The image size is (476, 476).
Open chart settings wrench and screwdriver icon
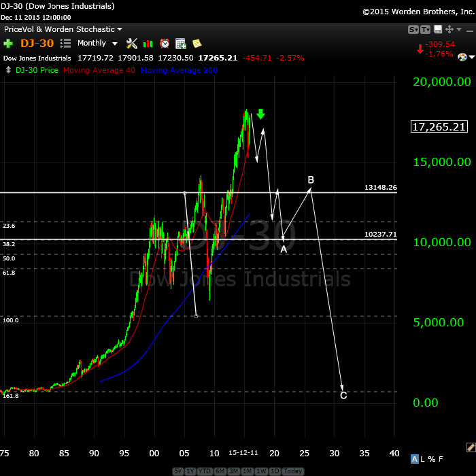point(132,44)
